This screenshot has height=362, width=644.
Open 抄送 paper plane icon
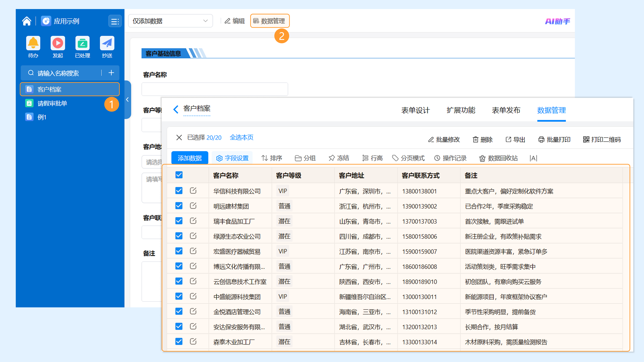[107, 43]
